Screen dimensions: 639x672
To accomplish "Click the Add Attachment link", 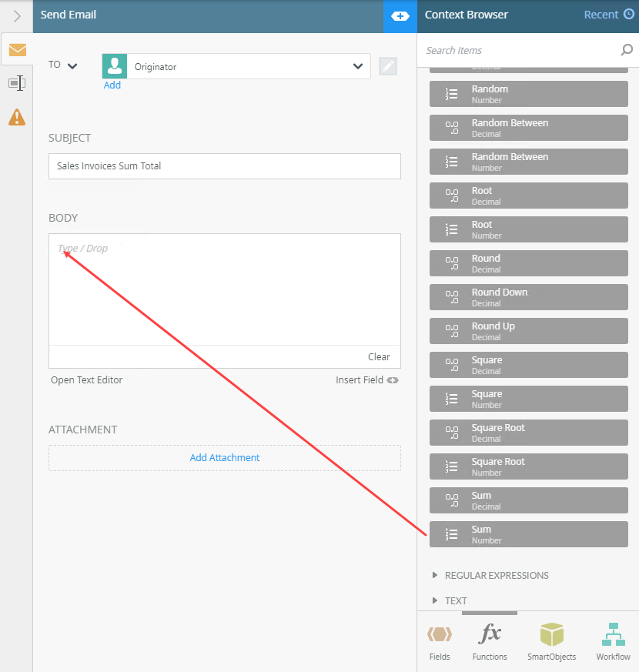I will 225,458.
